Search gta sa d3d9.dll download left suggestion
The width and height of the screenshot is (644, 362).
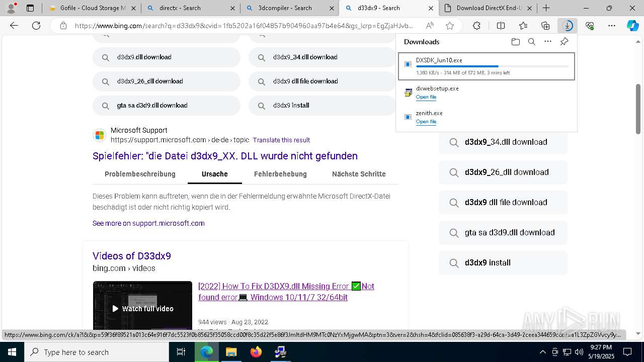click(167, 106)
